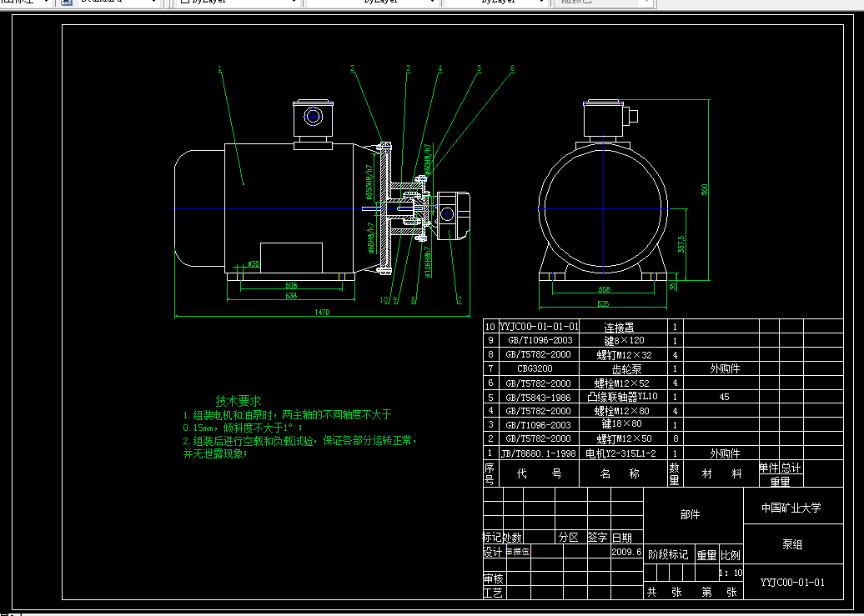Click the scale value 1:10

coord(731,573)
